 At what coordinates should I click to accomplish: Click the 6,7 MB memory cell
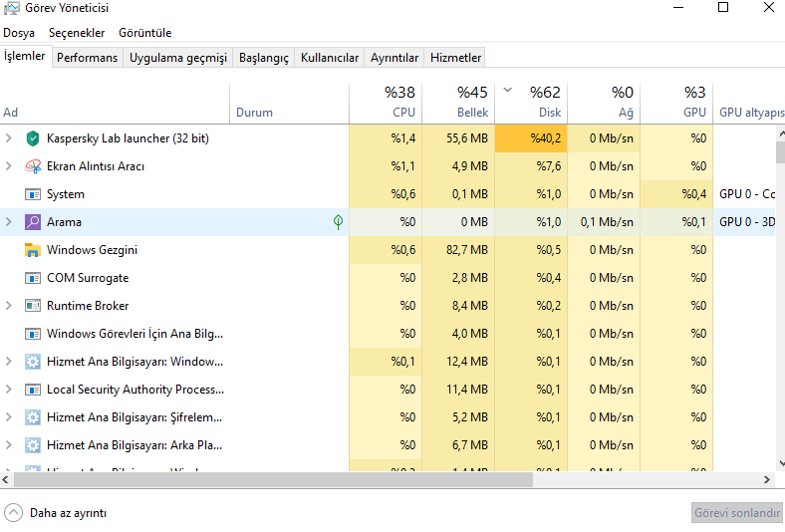pyautogui.click(x=458, y=445)
